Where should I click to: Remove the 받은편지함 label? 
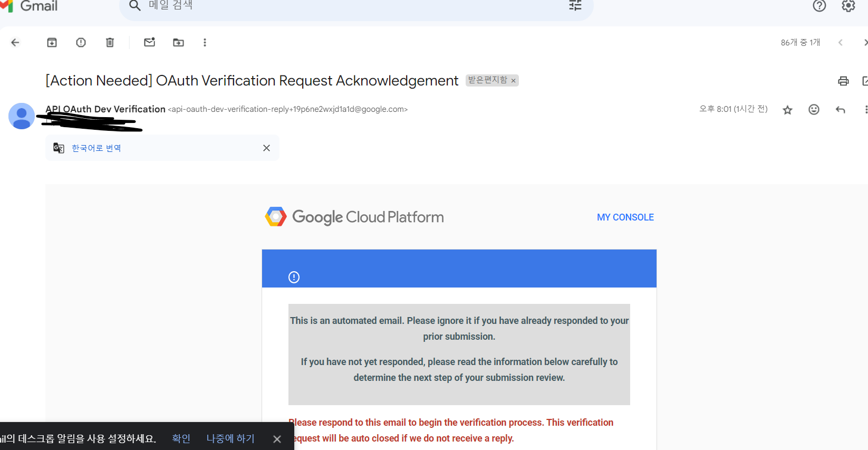(513, 81)
